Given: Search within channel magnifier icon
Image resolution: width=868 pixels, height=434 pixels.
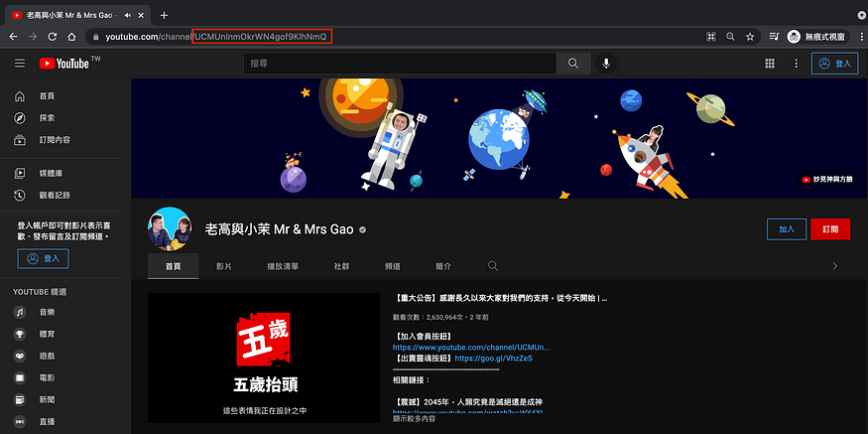Looking at the screenshot, I should pyautogui.click(x=493, y=266).
